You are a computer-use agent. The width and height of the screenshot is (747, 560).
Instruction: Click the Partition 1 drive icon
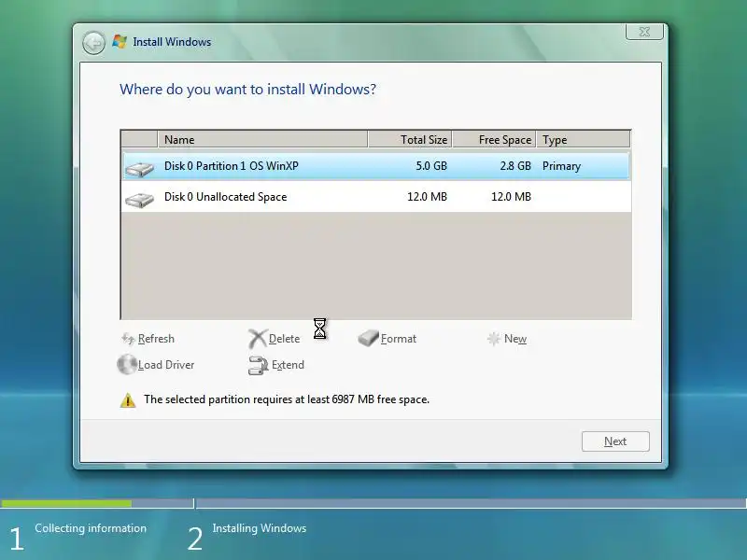[x=139, y=169]
